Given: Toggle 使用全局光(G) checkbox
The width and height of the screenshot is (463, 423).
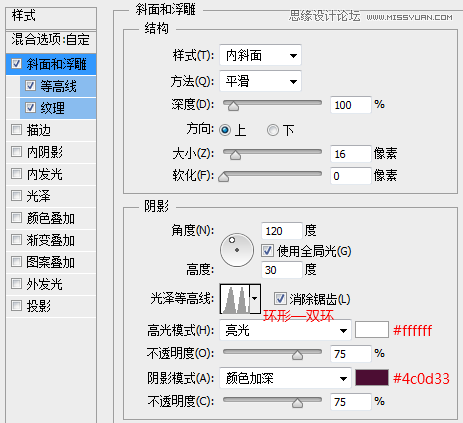Looking at the screenshot, I should click(x=267, y=251).
